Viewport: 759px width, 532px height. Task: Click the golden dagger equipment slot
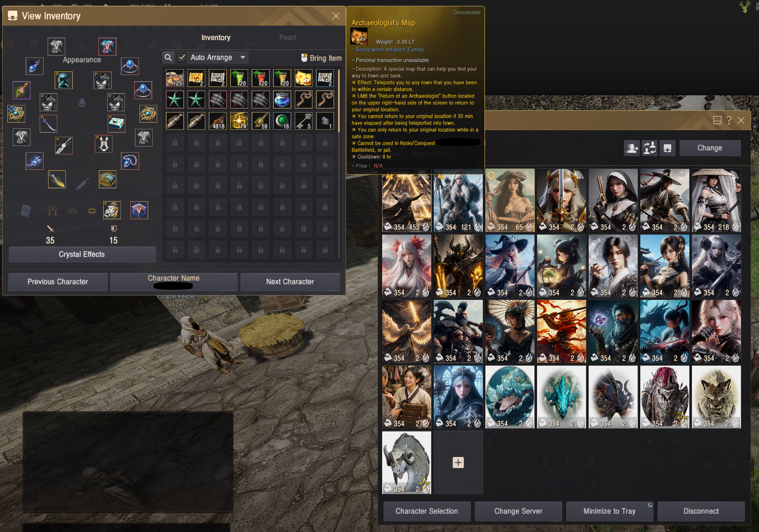click(57, 179)
